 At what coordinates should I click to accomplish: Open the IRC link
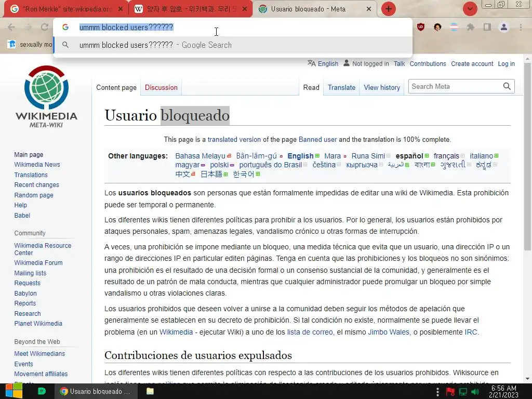pyautogui.click(x=471, y=332)
